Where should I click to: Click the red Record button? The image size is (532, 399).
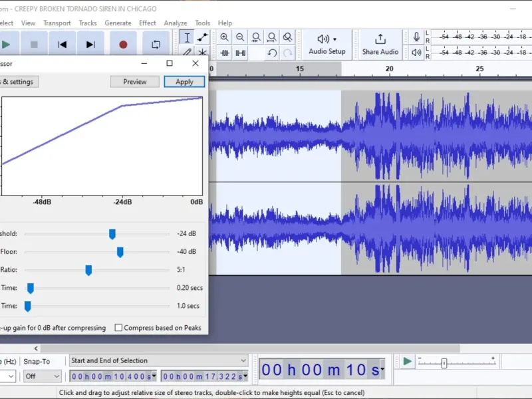pos(123,45)
